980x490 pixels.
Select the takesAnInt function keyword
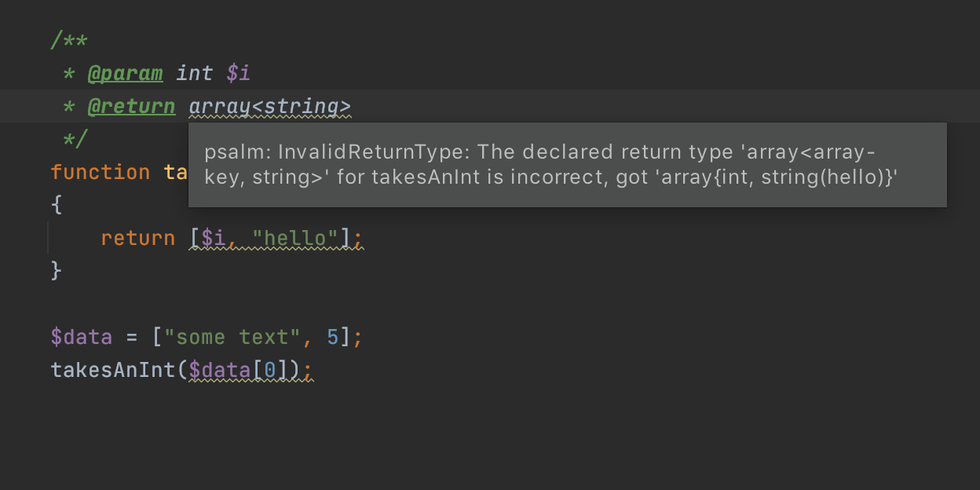[101, 172]
